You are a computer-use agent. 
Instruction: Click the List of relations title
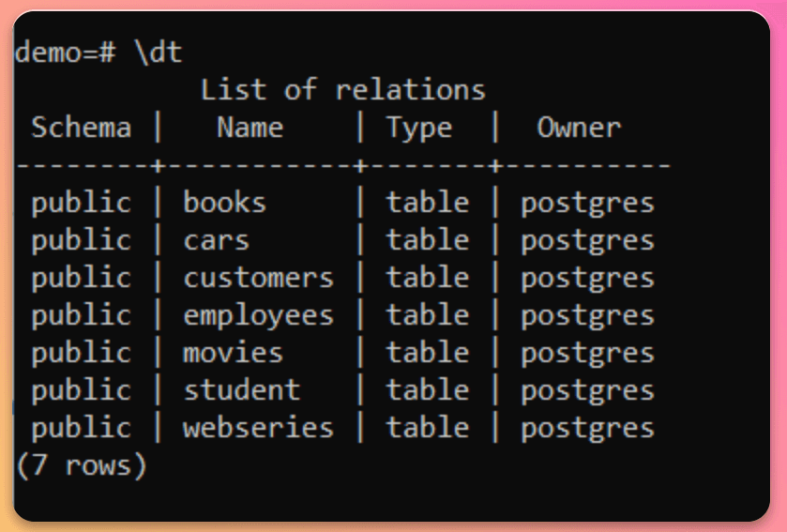[342, 90]
